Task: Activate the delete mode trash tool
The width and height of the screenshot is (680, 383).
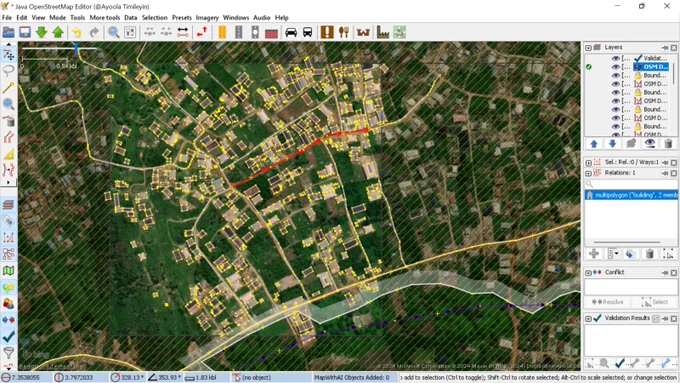Action: [x=8, y=121]
